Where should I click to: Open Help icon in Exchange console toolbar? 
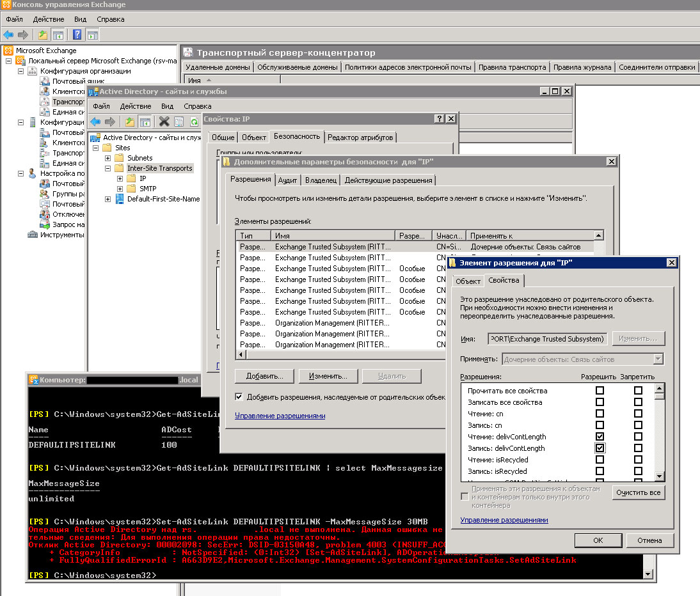click(x=77, y=35)
